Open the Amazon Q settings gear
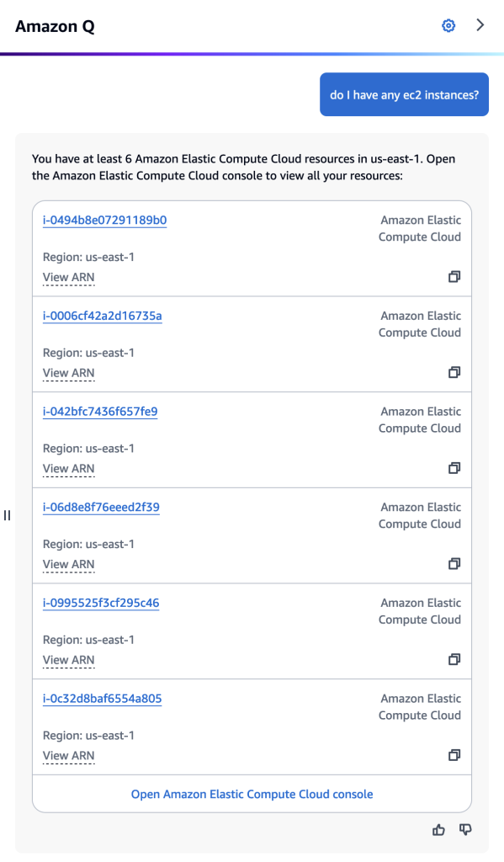 (x=448, y=25)
